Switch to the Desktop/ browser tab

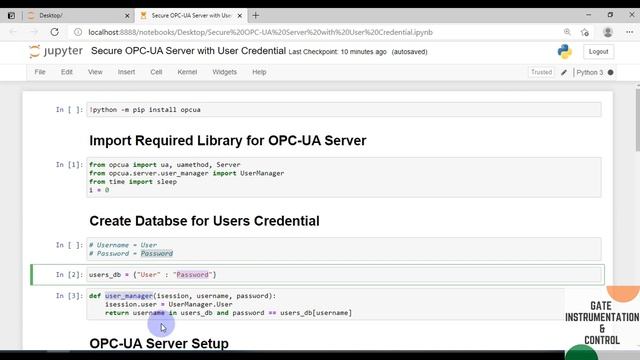coord(78,16)
